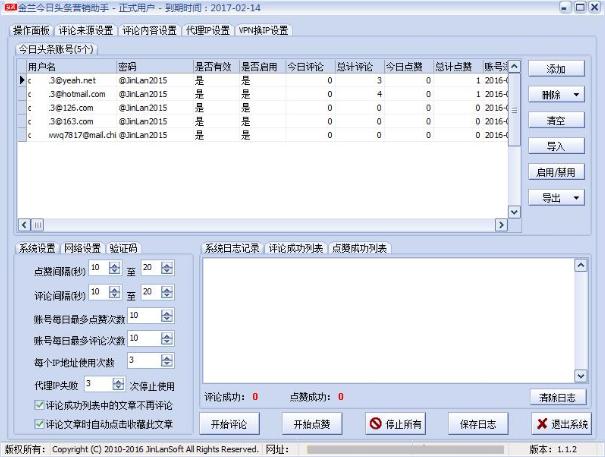Toggle 评论成功列表中的文章不再评论 checkbox
The image size is (605, 457).
click(x=38, y=405)
